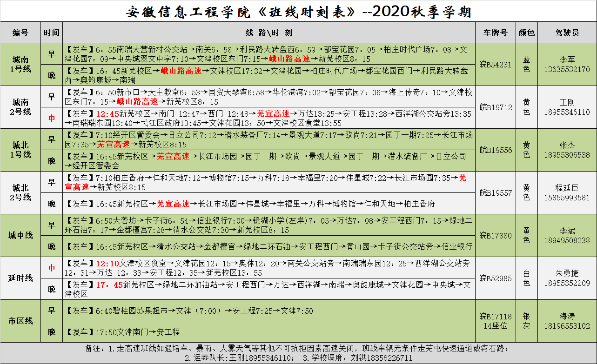
Task: Click the 银灰 color cell
Action: [x=527, y=321]
